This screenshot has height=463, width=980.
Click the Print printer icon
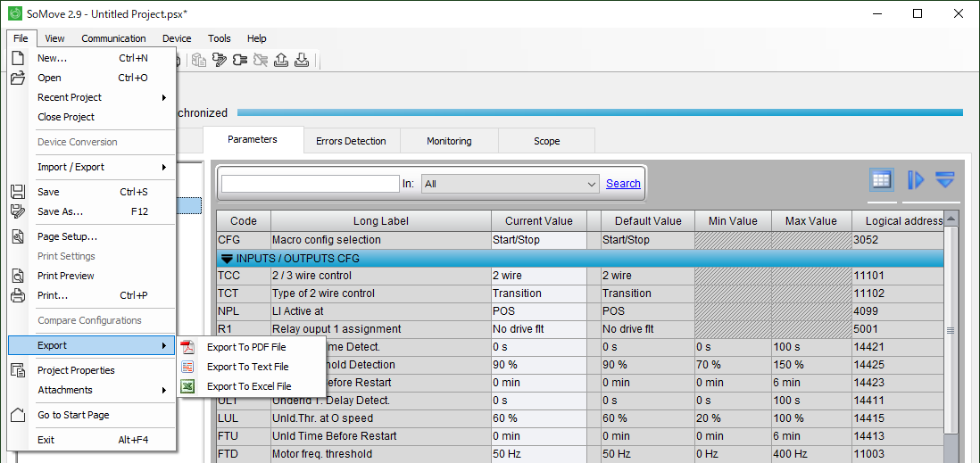click(18, 295)
